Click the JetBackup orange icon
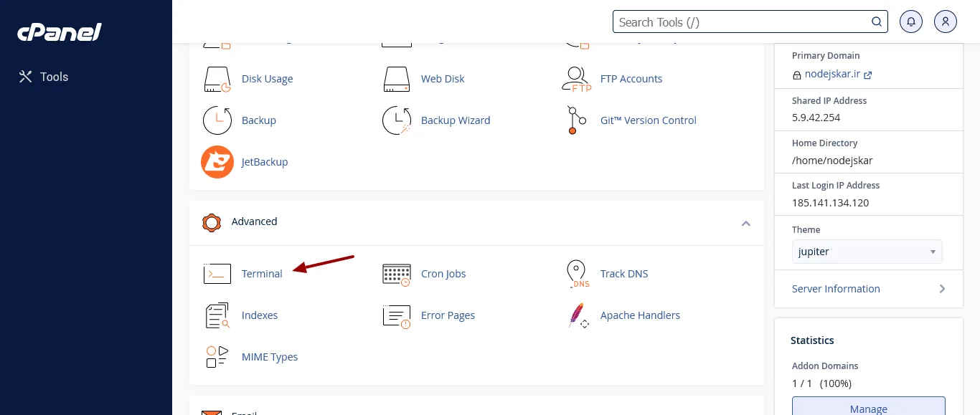The height and width of the screenshot is (415, 980). click(217, 162)
